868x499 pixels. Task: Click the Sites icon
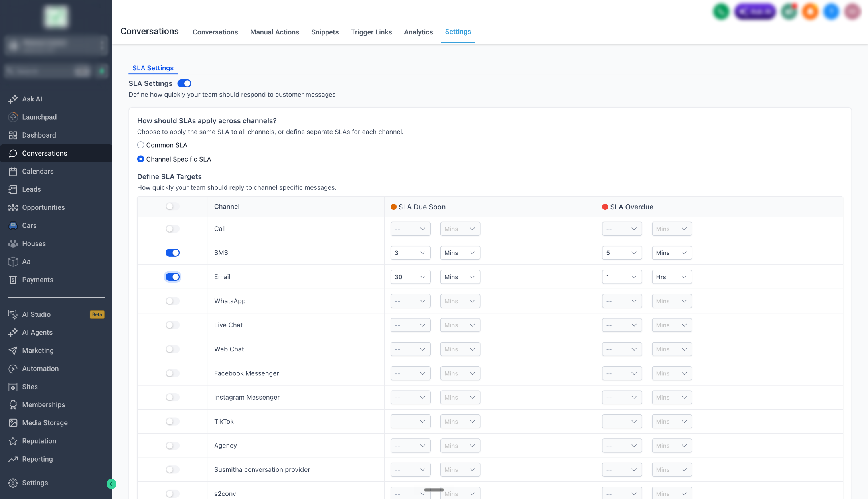tap(13, 387)
